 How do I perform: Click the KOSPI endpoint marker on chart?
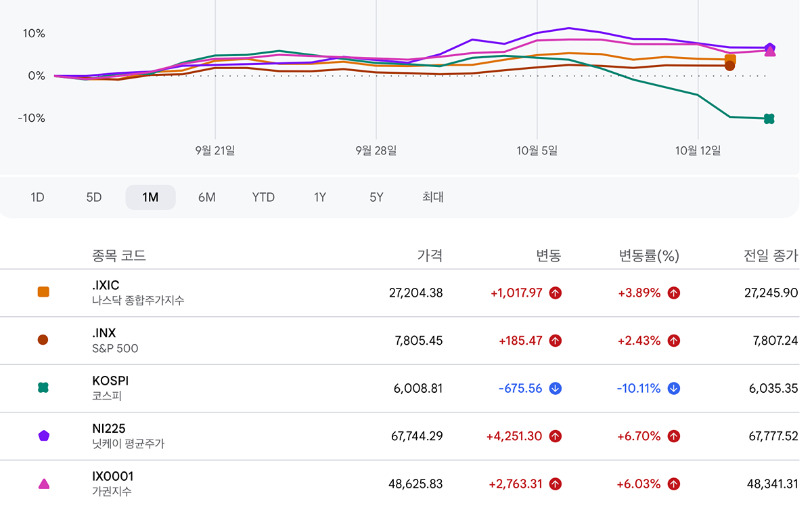click(x=769, y=119)
